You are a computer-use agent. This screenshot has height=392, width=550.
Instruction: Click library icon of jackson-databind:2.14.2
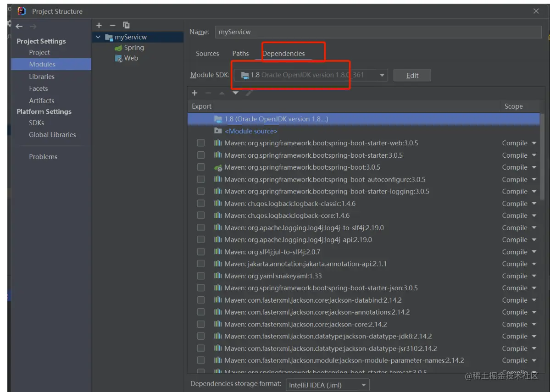pos(218,300)
